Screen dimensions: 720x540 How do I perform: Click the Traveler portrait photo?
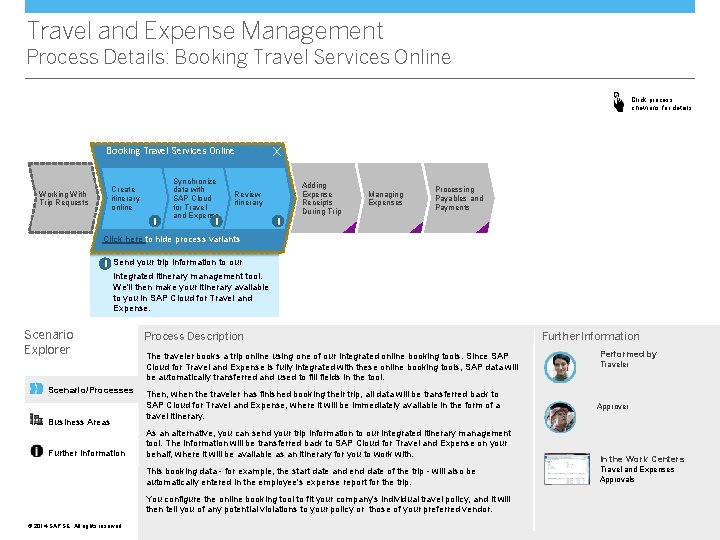560,367
